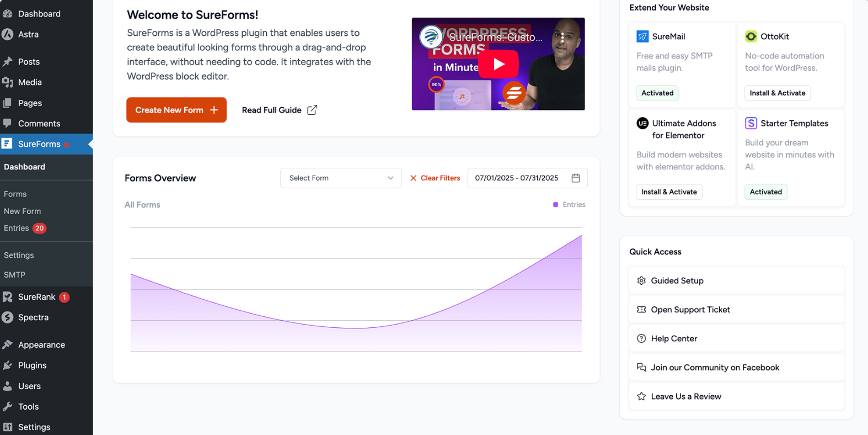The width and height of the screenshot is (868, 435).
Task: Install & Activate Ultimate Addons for Elementor
Action: [x=669, y=192]
